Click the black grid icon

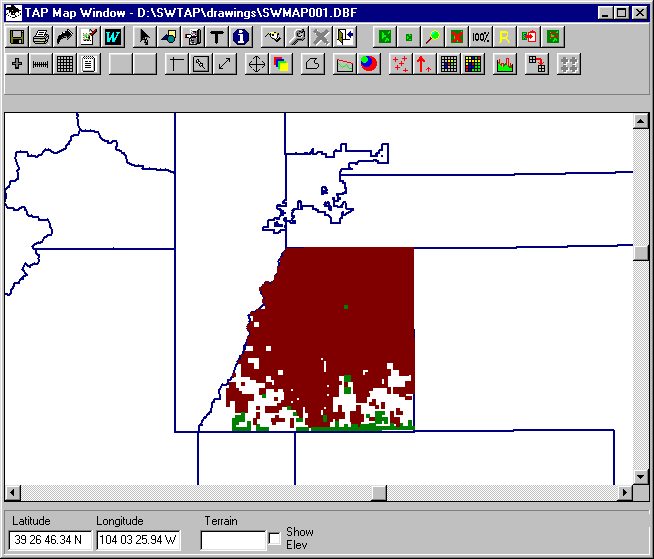click(x=65, y=64)
